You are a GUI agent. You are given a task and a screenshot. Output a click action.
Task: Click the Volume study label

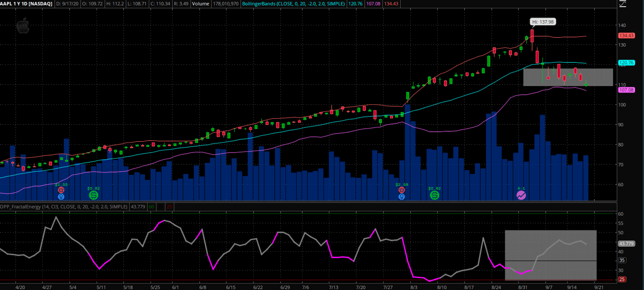tap(200, 4)
